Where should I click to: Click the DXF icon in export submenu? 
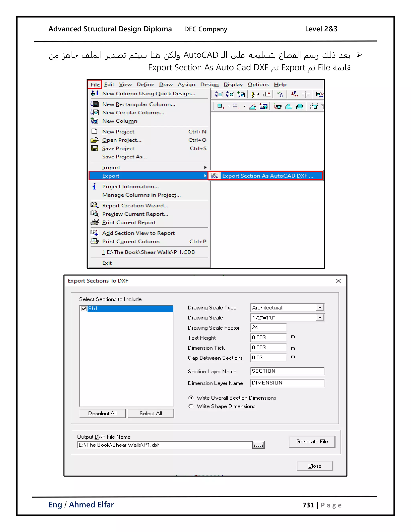click(x=215, y=176)
